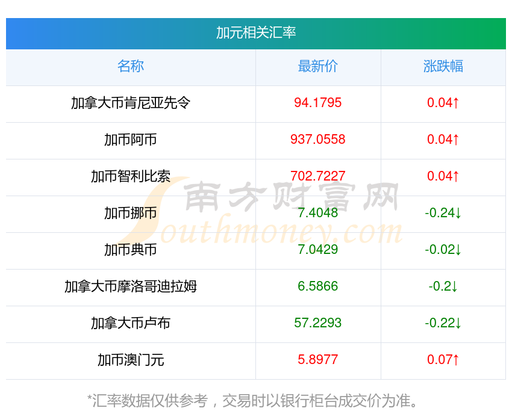Click the -0.2↓ change value

pos(443,286)
